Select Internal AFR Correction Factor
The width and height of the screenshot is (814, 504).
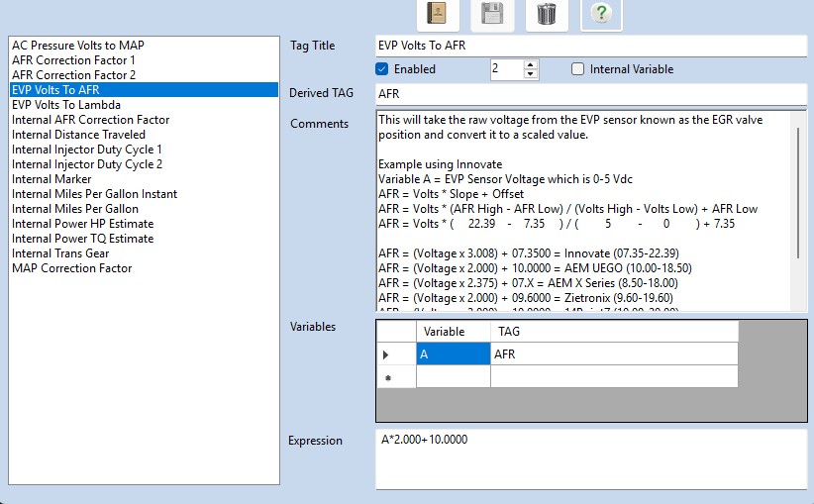click(144, 120)
